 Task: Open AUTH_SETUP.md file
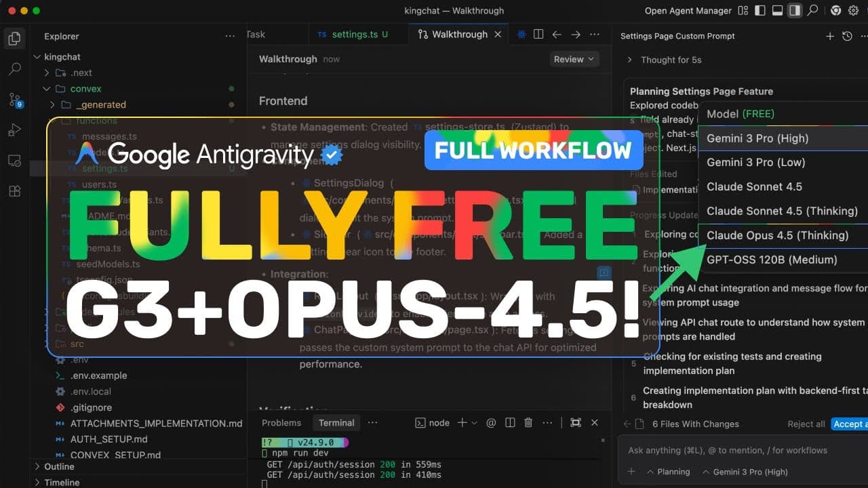[x=108, y=439]
